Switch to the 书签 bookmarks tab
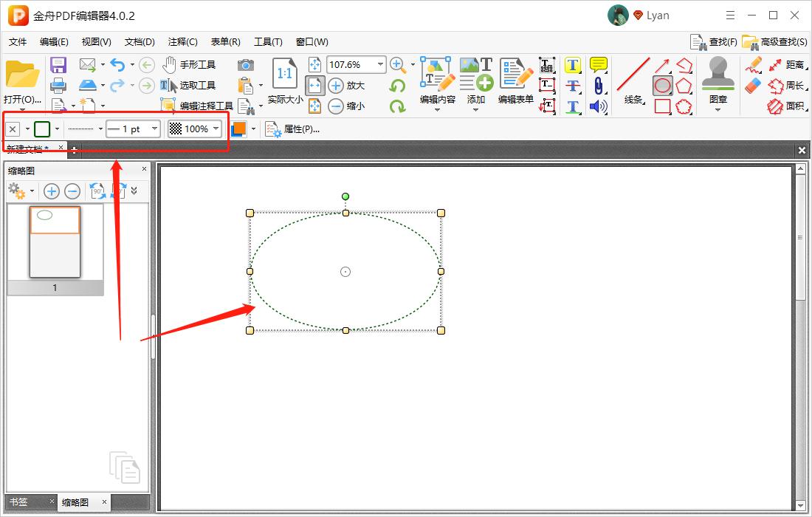This screenshot has height=517, width=812. point(19,502)
